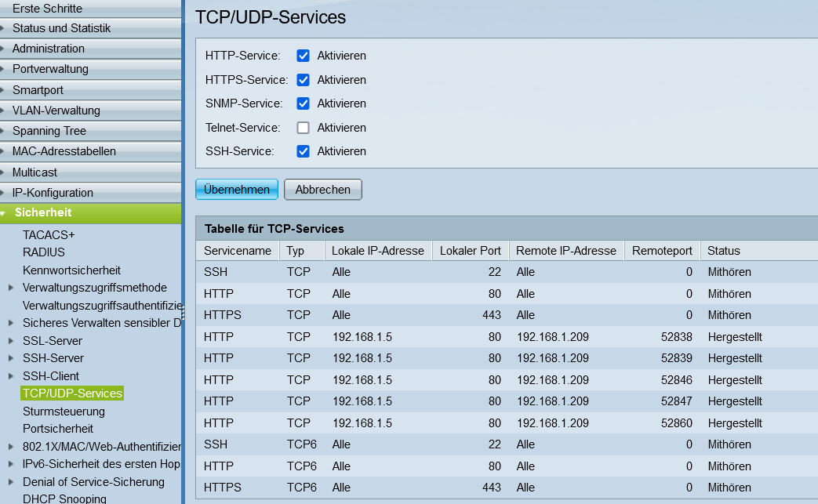Viewport: 818px width, 504px height.
Task: Open the Sturmsteuerung page
Action: coord(64,412)
